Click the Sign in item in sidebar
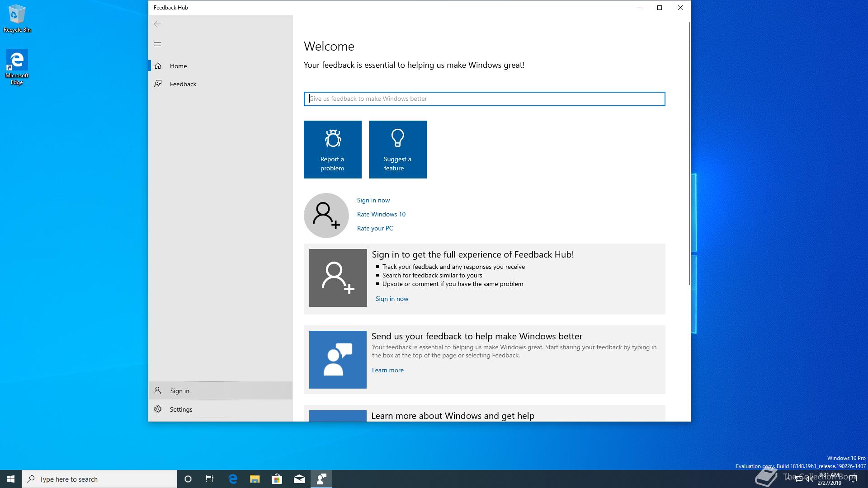Image resolution: width=868 pixels, height=488 pixels. tap(221, 390)
